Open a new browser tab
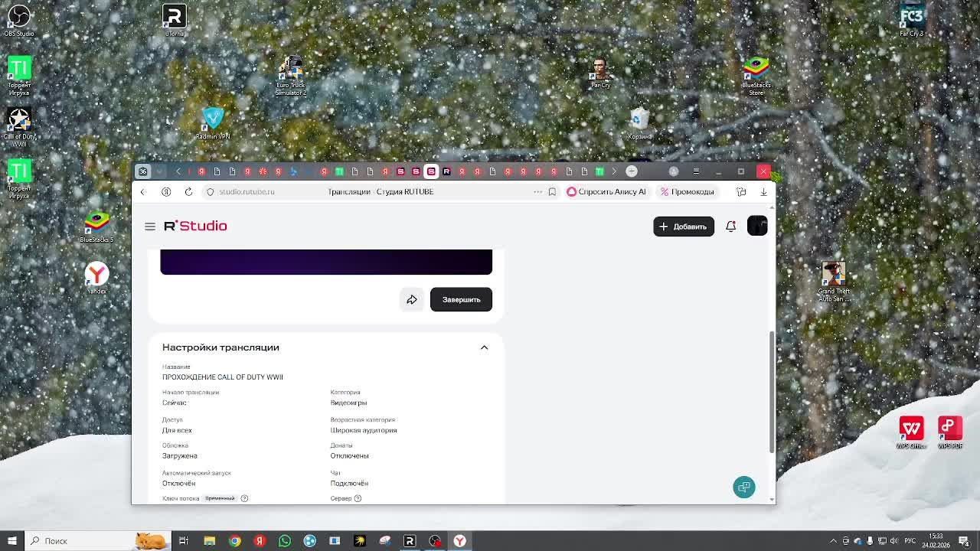This screenshot has height=551, width=980. coord(632,171)
